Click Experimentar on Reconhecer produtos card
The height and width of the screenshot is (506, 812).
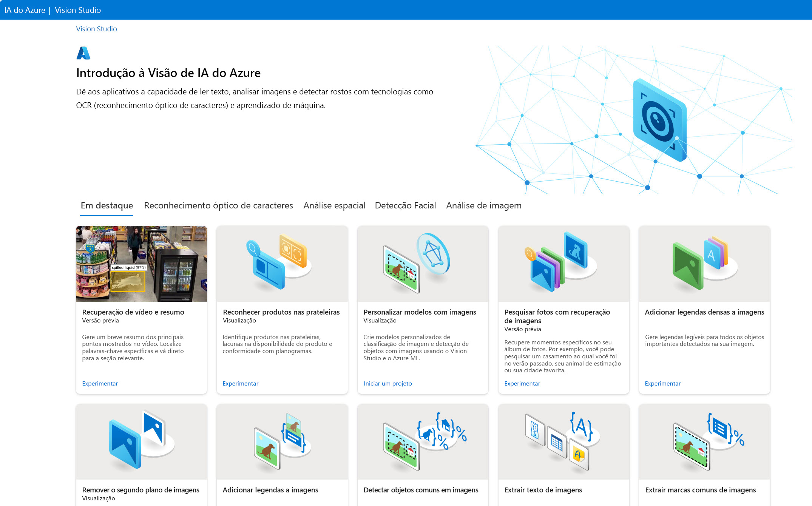click(241, 383)
